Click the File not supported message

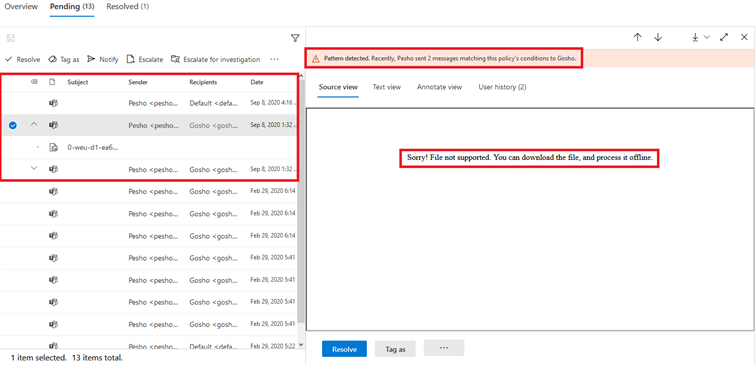tap(529, 158)
